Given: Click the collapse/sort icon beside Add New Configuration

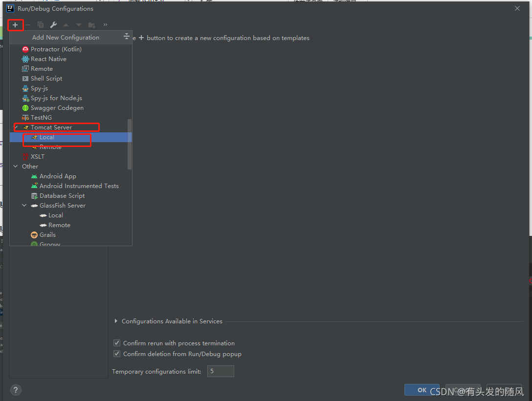Looking at the screenshot, I should tap(127, 36).
